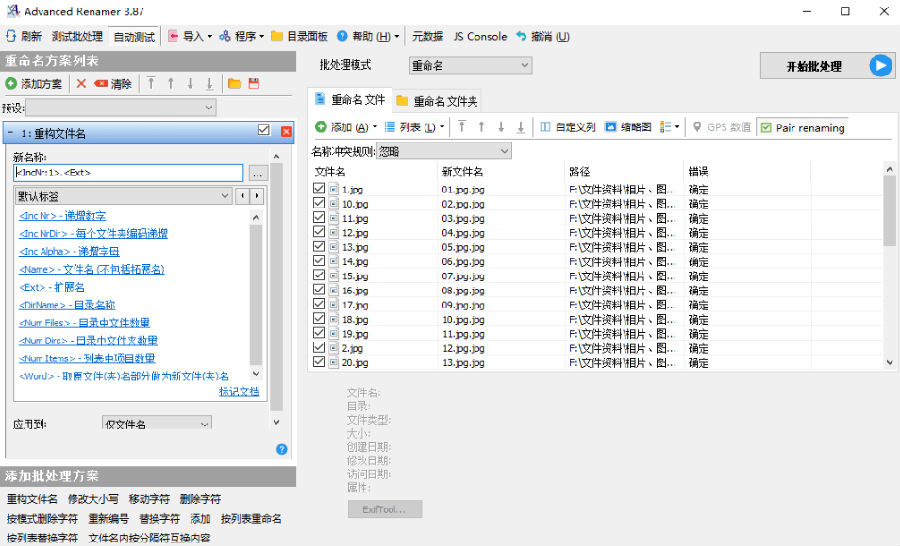Click the 撤消 undo arrow icon

pyautogui.click(x=521, y=36)
